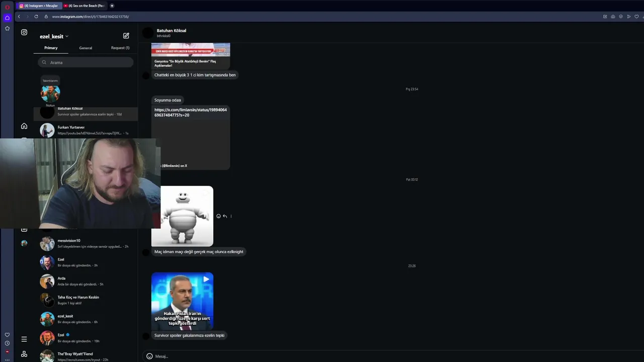644x362 pixels.
Task: Open the Opera start page home icon
Action: 7,18
